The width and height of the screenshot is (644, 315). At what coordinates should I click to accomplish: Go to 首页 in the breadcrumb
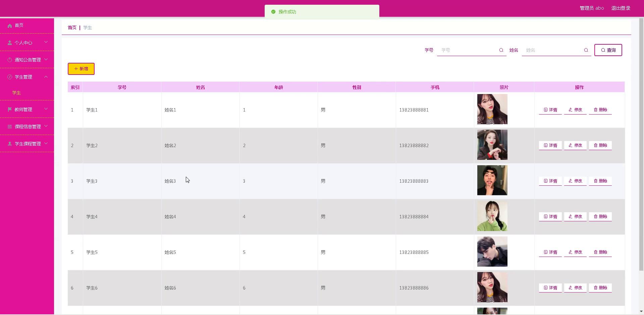tap(72, 28)
